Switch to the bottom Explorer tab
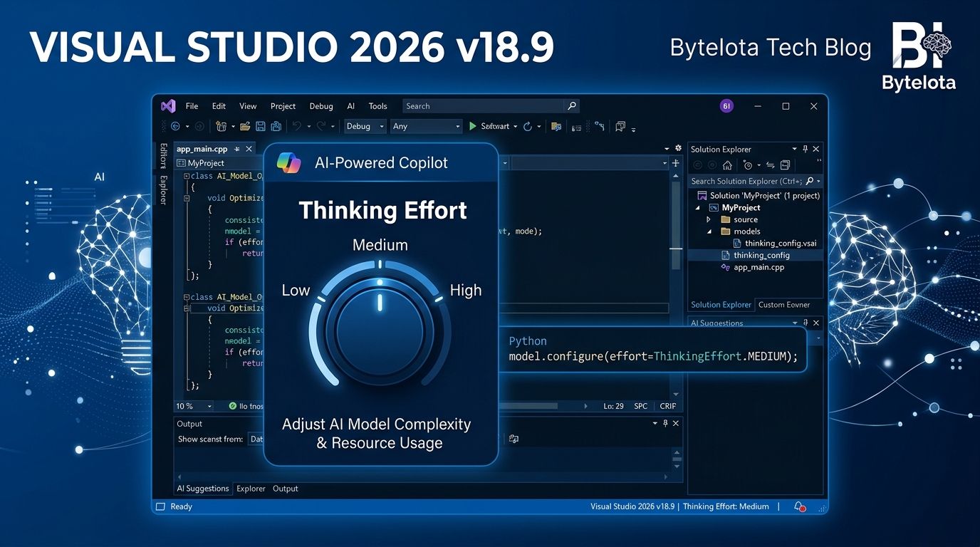Screen dimensions: 980x547 coord(251,489)
